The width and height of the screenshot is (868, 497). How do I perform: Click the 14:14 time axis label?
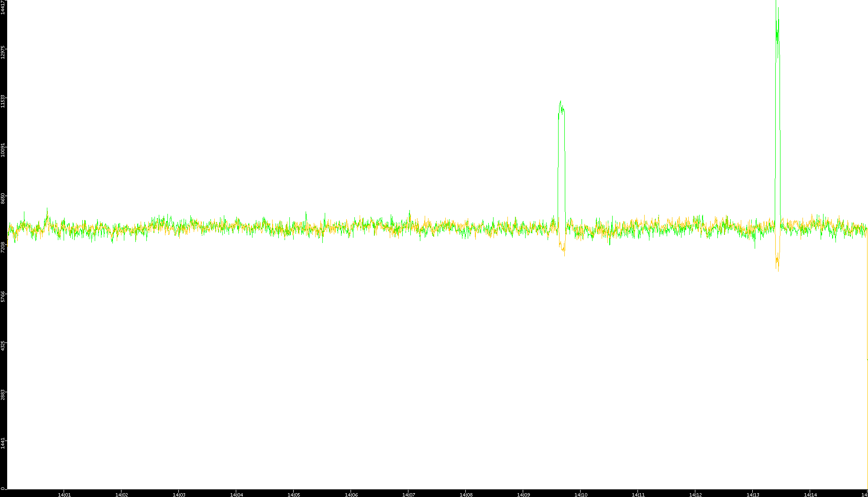pyautogui.click(x=810, y=495)
